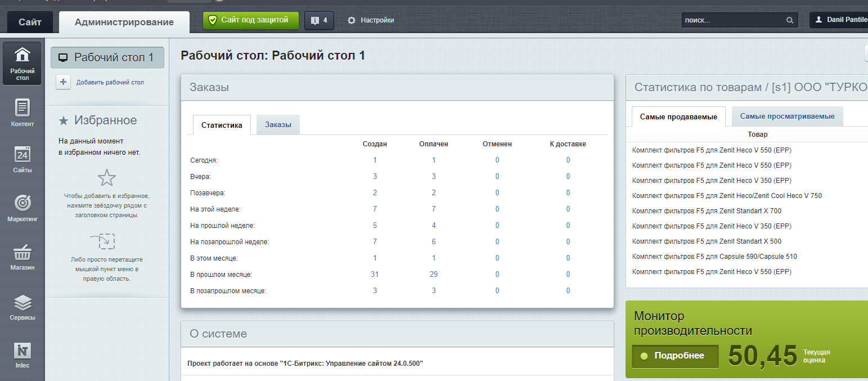Click the Добавить рабочий стол link
868x381 pixels.
point(110,82)
